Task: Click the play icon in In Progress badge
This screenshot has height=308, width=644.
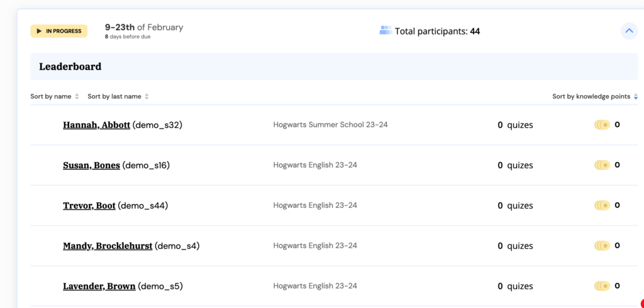Action: (39, 31)
